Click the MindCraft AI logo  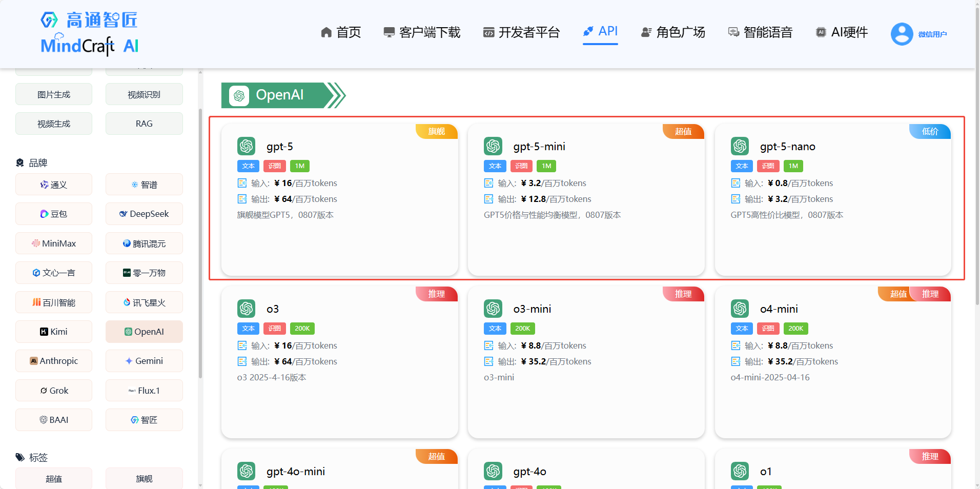point(90,33)
